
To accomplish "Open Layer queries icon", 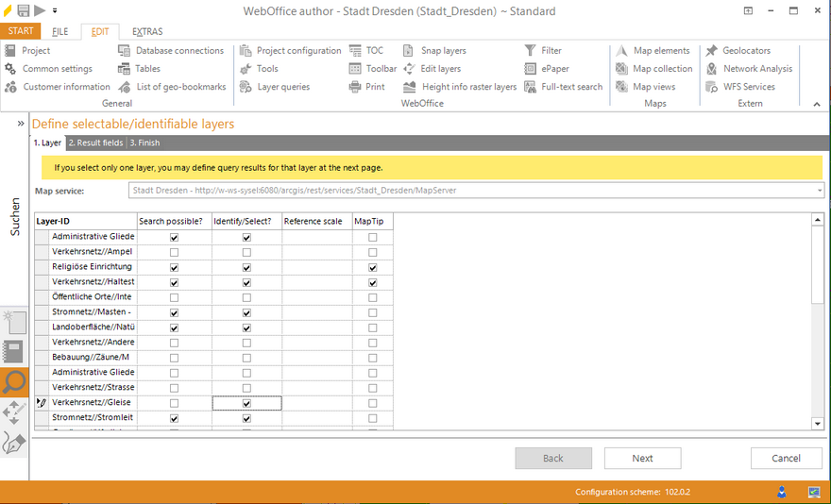I will tap(246, 87).
